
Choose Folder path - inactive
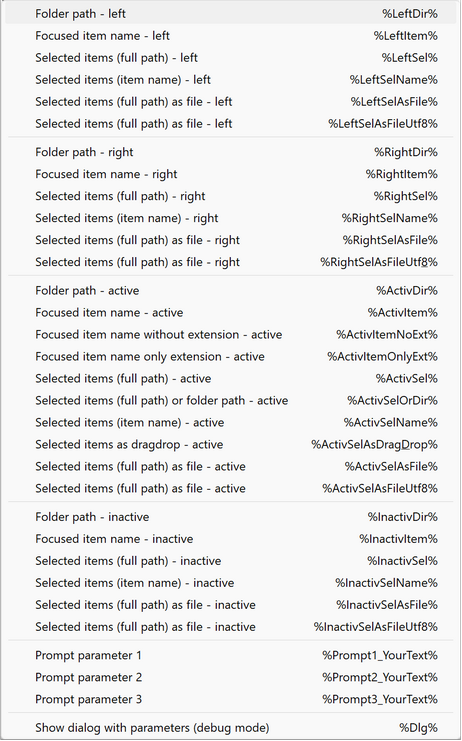coord(231,517)
